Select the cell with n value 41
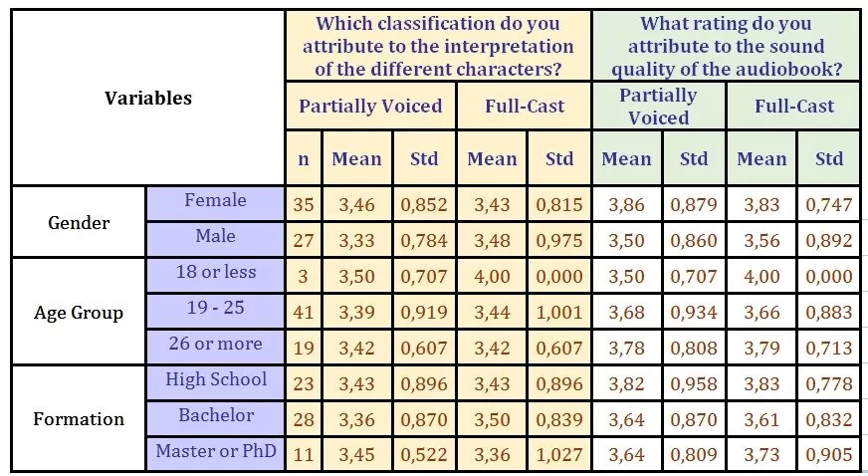Screen dimensions: 868x476 point(304,313)
